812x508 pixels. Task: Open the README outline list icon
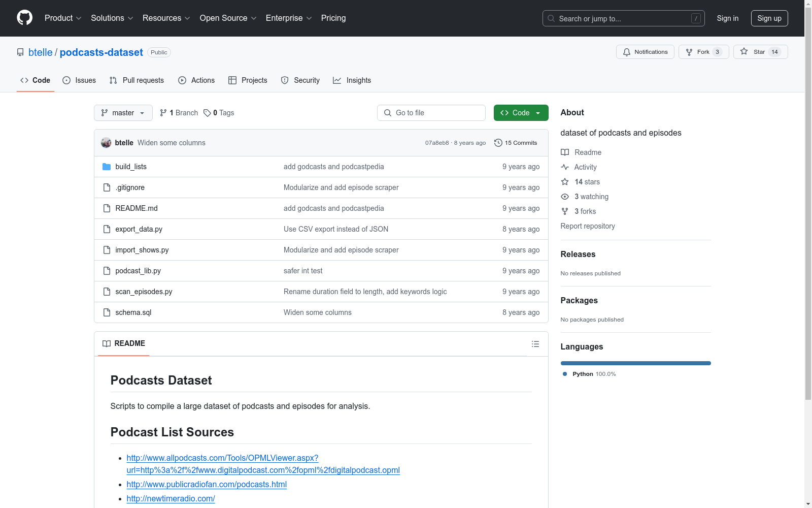535,344
